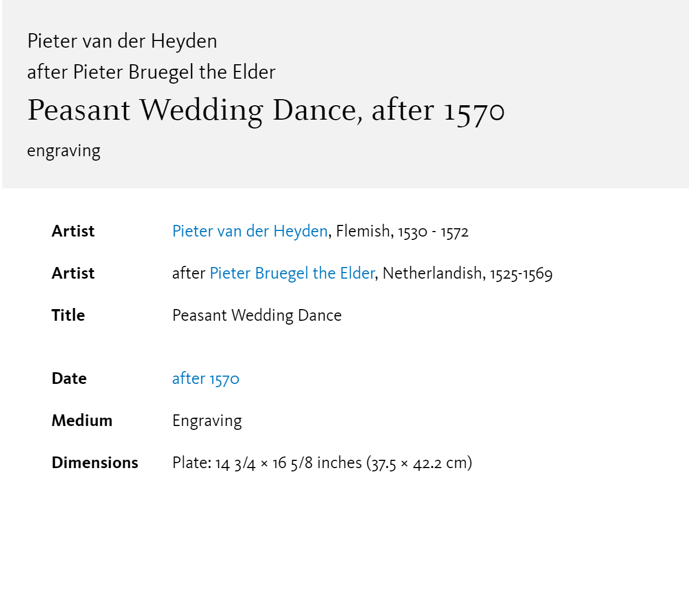Viewport: 689px width, 616px height.
Task: Click the '(37.5 × 42.2 cm)' metric measurement
Action: pos(419,463)
